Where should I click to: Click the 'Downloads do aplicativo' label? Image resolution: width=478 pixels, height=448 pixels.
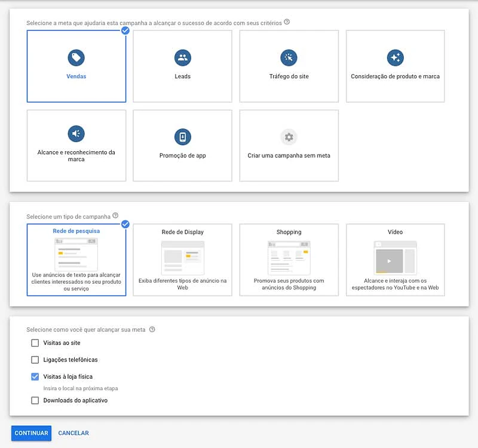tap(75, 400)
